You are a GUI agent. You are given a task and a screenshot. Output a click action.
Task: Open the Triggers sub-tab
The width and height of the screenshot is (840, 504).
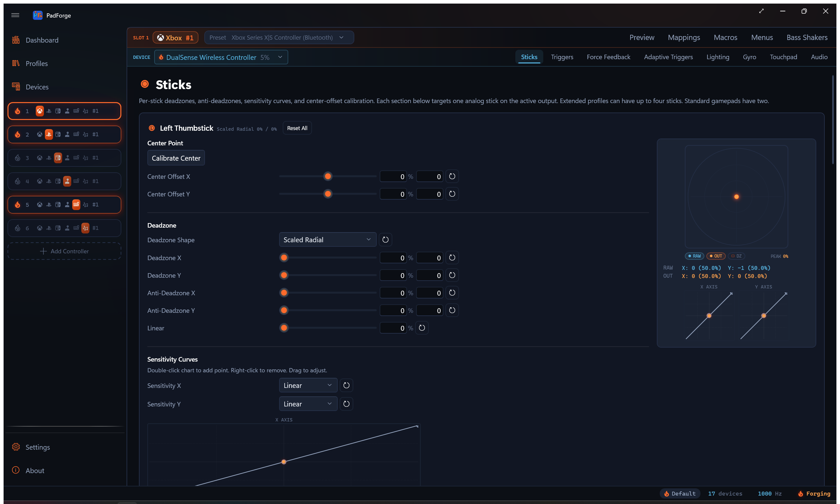coord(562,57)
